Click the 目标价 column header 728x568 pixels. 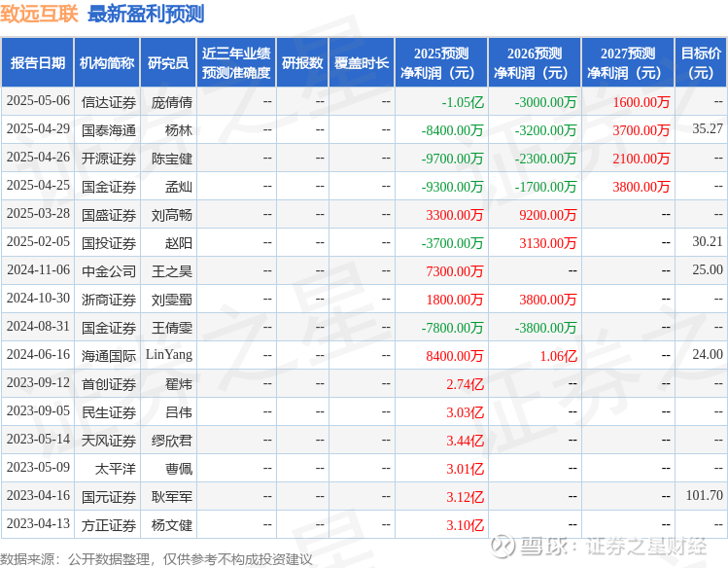[701, 62]
